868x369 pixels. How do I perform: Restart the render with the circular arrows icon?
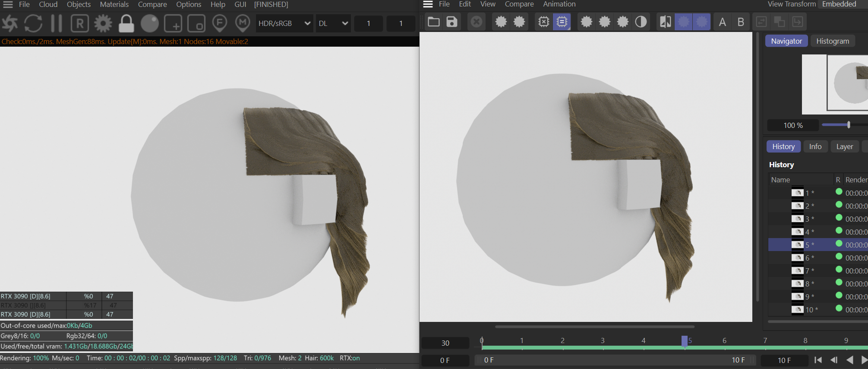point(33,23)
